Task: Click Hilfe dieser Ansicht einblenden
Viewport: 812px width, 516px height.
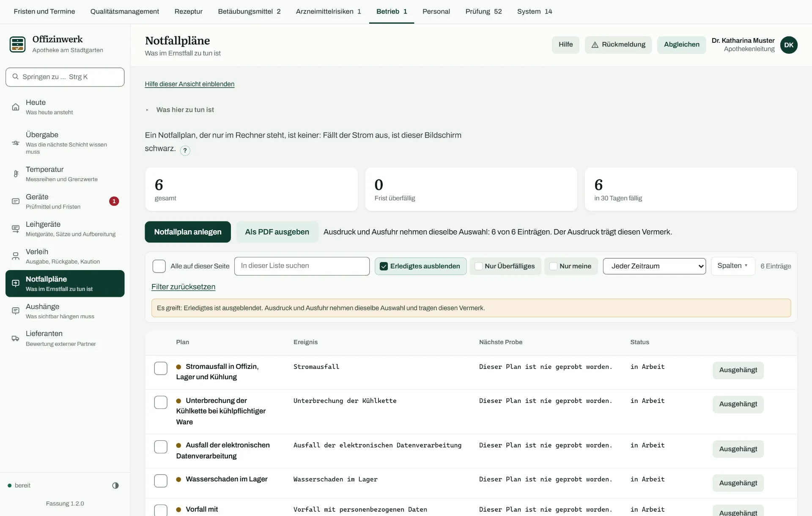Action: pyautogui.click(x=189, y=84)
